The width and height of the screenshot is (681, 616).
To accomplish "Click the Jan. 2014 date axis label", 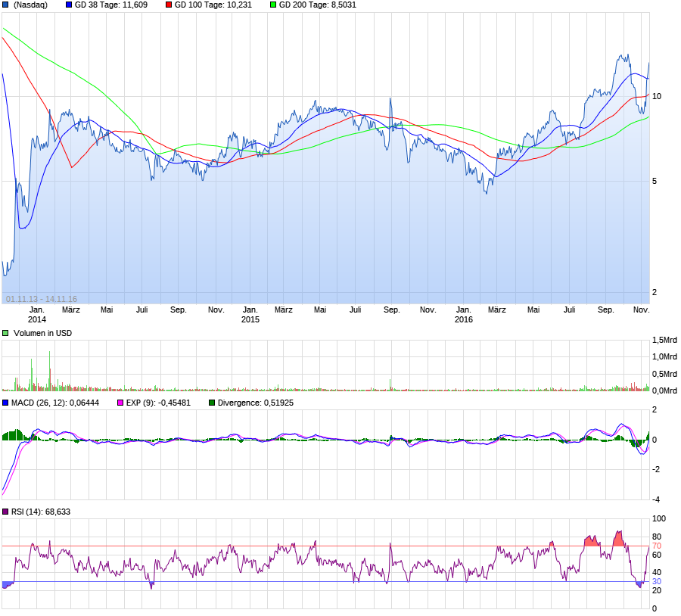I will [37, 315].
